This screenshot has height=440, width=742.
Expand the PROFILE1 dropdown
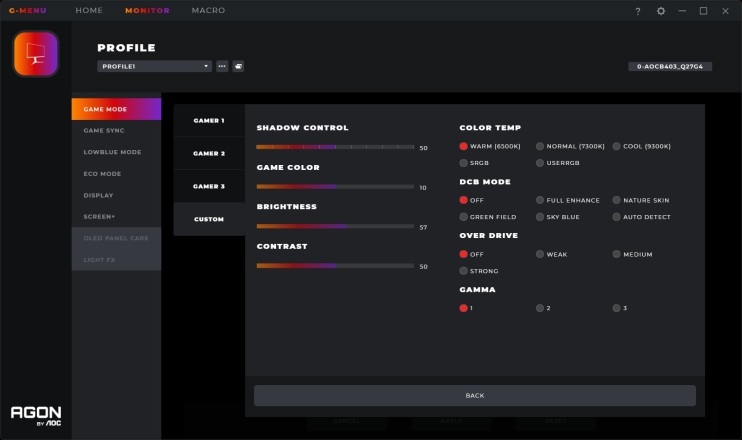pyautogui.click(x=154, y=67)
